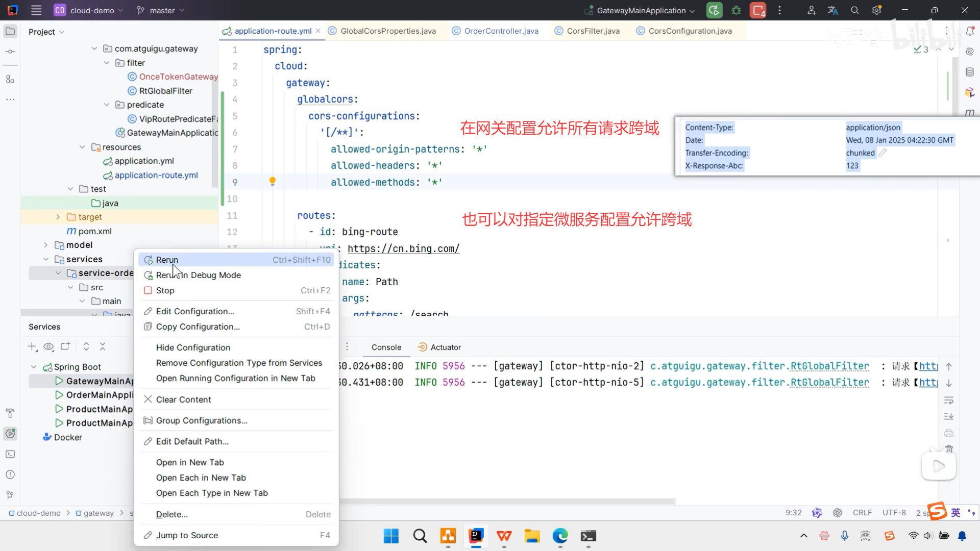The height and width of the screenshot is (551, 980).
Task: Open Search Everywhere magnifier icon
Action: 855,10
